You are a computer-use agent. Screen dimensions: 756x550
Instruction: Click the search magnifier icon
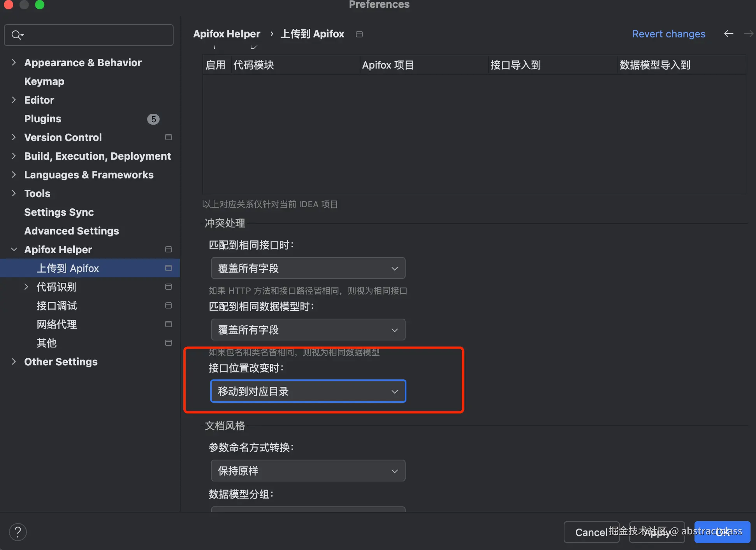click(16, 35)
